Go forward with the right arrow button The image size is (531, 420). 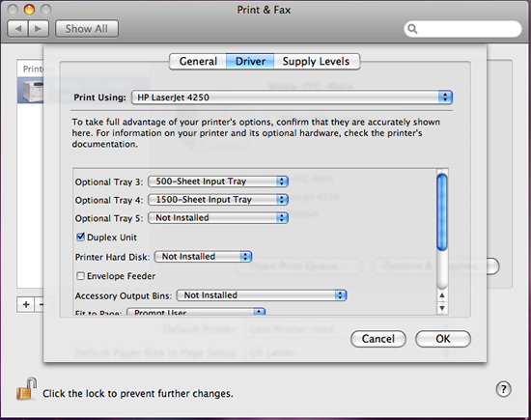tap(39, 29)
